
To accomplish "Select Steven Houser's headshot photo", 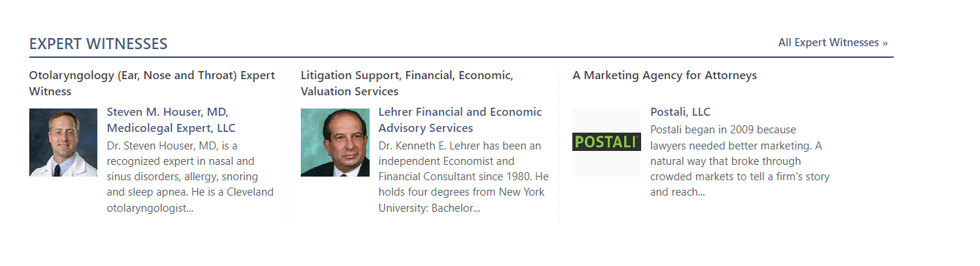I will [x=63, y=142].
